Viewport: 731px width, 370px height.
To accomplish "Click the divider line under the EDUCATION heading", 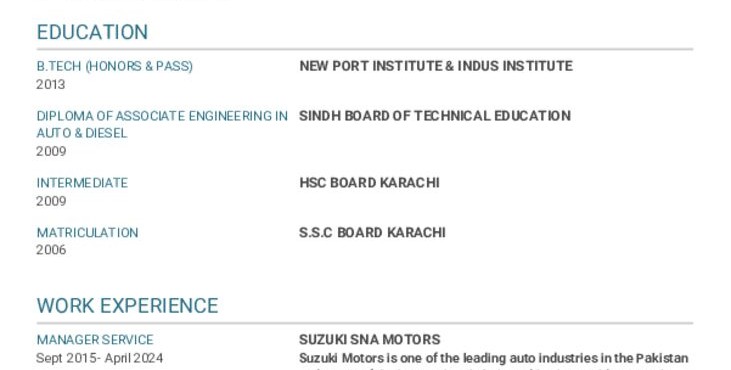I will (x=365, y=49).
